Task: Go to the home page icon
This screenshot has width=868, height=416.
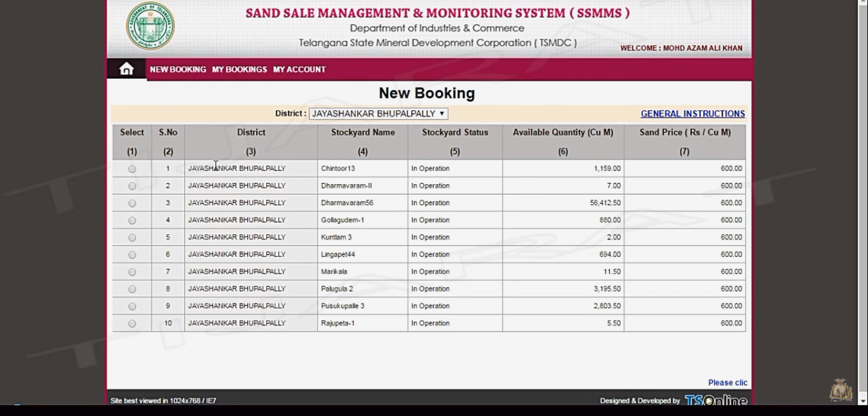Action: [x=126, y=69]
